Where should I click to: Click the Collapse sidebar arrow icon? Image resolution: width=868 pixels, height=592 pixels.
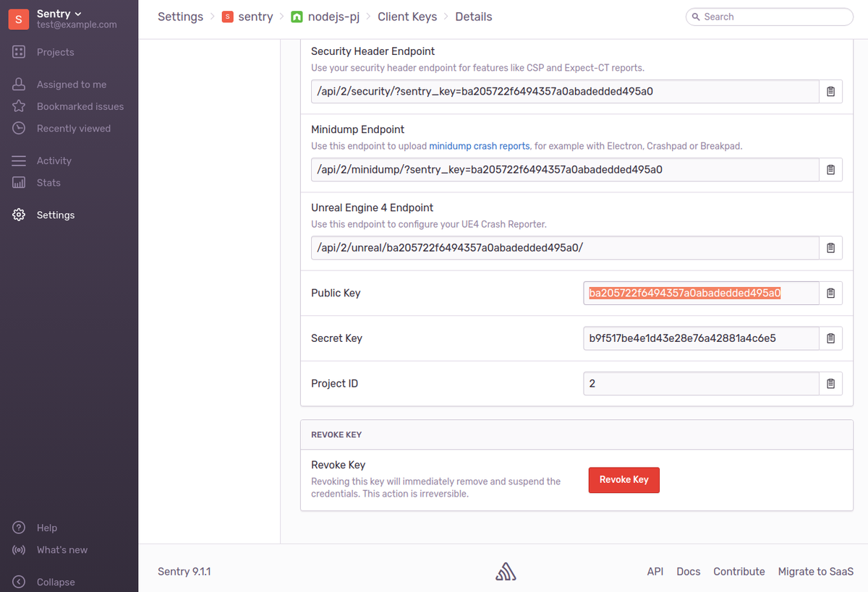coord(20,582)
